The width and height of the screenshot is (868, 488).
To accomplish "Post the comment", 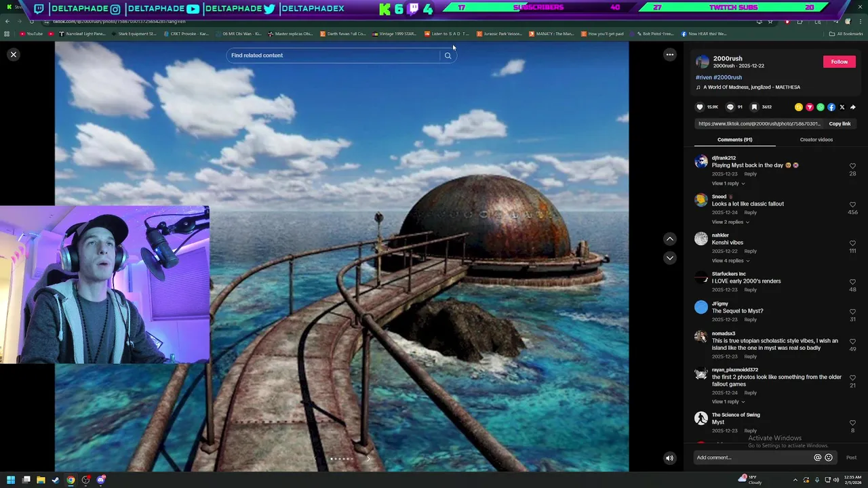I will pos(851,457).
